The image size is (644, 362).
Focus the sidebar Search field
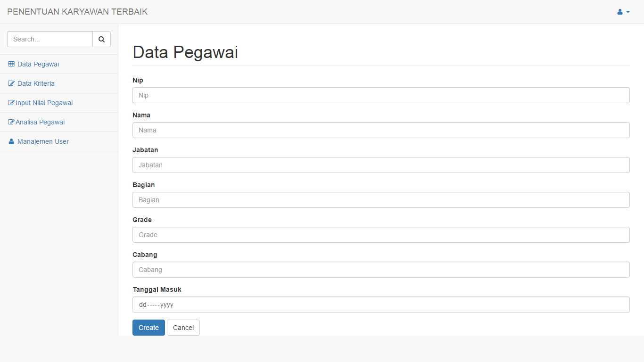(50, 39)
